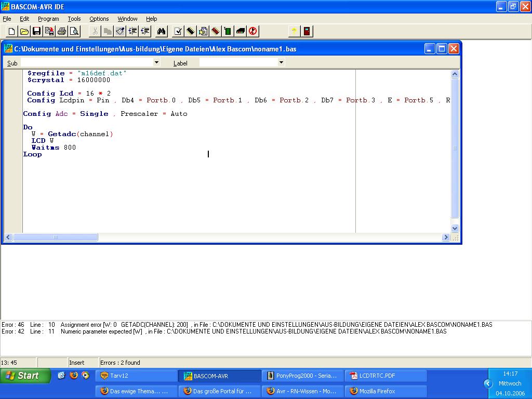The width and height of the screenshot is (532, 399).
Task: Switch to 'Avr - RN-Wissen' Firefox taskbar window
Action: click(x=303, y=391)
